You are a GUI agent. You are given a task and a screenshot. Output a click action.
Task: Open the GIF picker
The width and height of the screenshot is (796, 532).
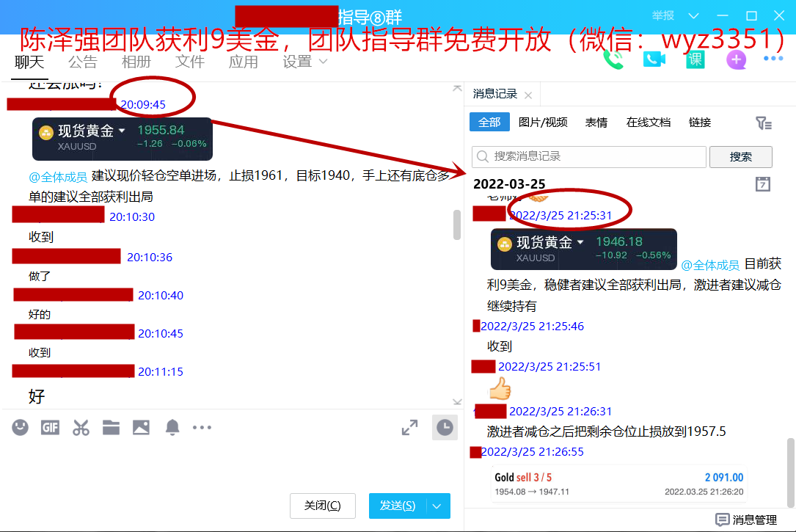coord(51,427)
